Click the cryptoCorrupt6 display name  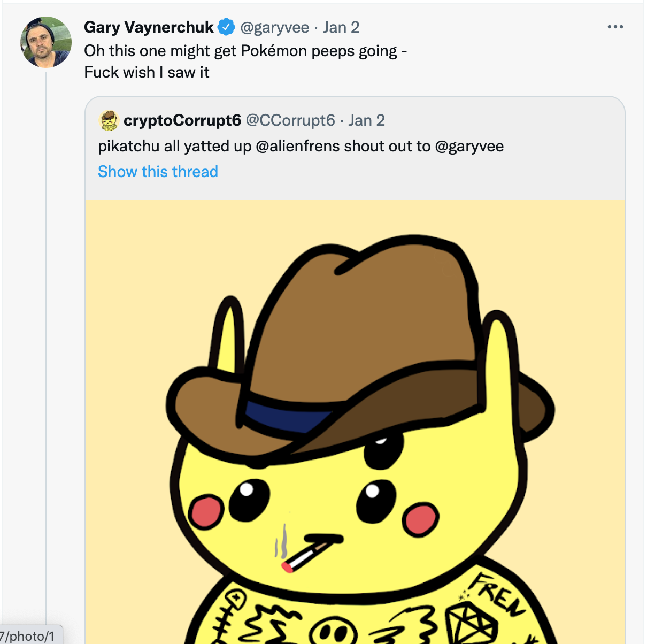point(182,120)
